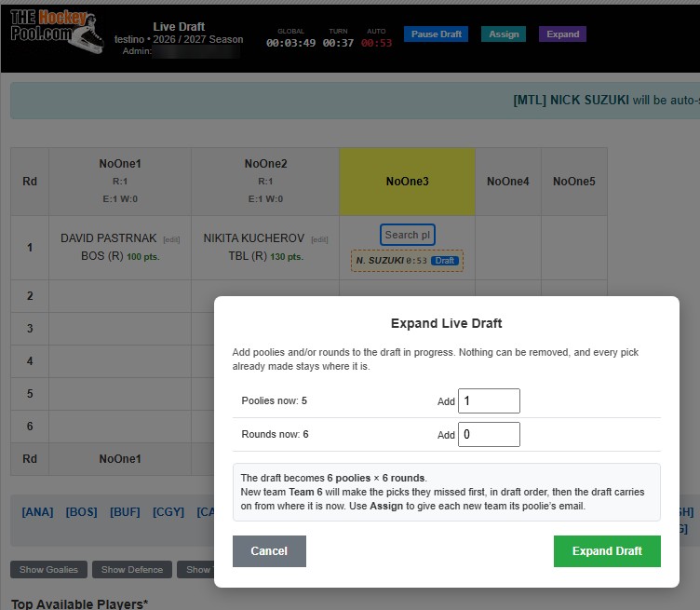This screenshot has width=700, height=610.
Task: Click the TURN timer 00:37
Action: click(x=338, y=43)
